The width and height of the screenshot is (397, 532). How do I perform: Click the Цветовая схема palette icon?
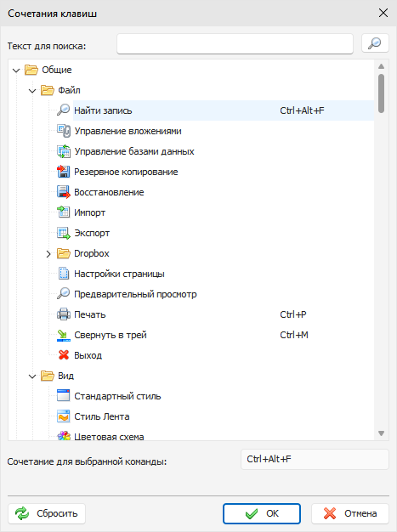click(64, 436)
